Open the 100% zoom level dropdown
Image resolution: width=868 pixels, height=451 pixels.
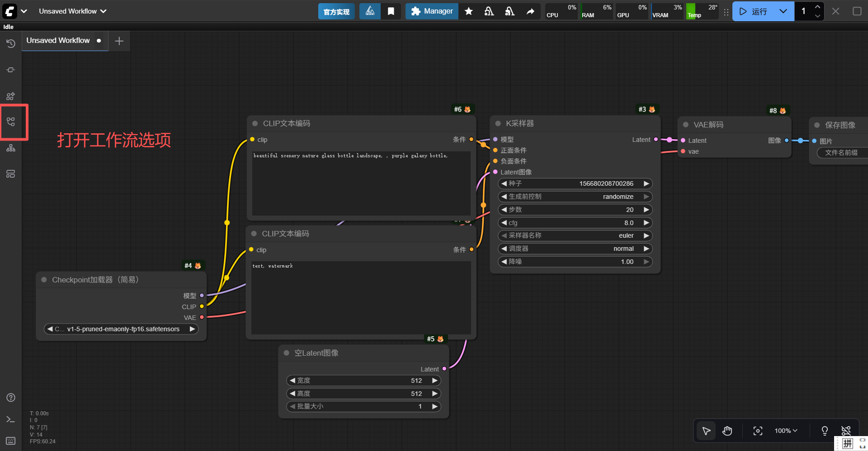[x=786, y=431]
